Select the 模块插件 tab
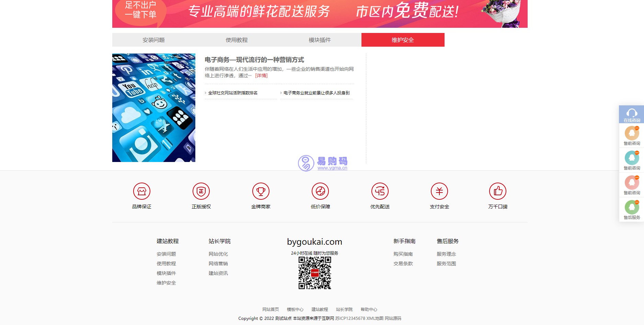Viewport: 644px width, 325px height. tap(320, 40)
